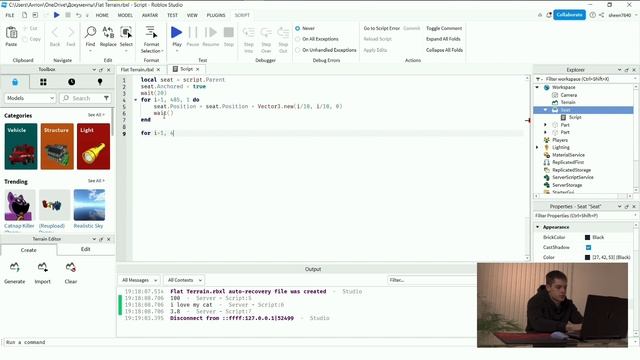Select Terrain in Explorer
Screen dimensions: 640x360
tap(568, 102)
